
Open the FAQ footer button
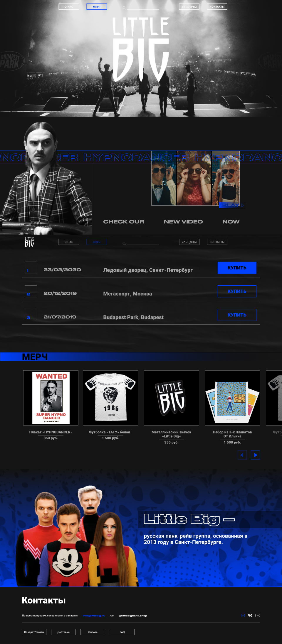[122, 632]
